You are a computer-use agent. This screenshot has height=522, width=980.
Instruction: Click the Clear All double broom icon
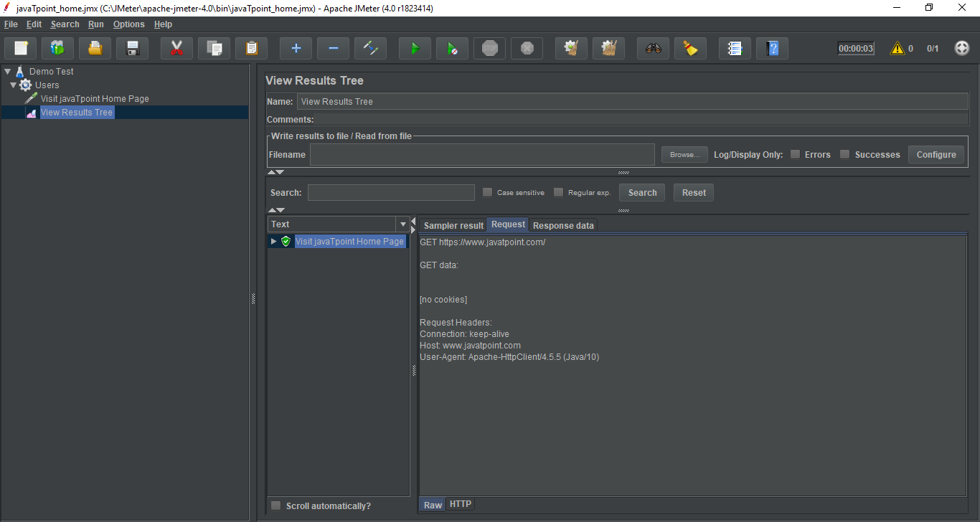(x=608, y=48)
